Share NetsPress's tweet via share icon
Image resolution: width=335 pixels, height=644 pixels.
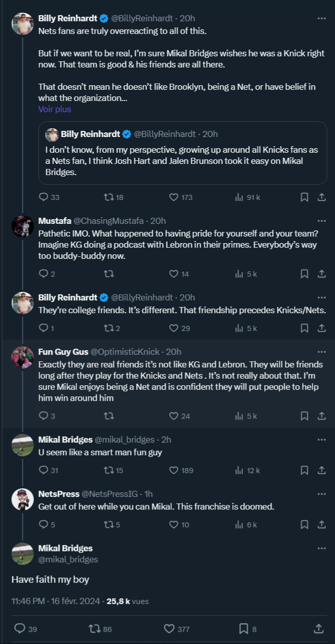321,525
